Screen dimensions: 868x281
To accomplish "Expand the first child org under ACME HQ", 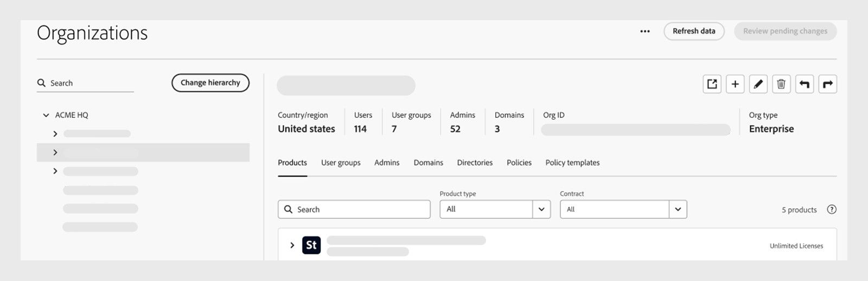I will 55,133.
